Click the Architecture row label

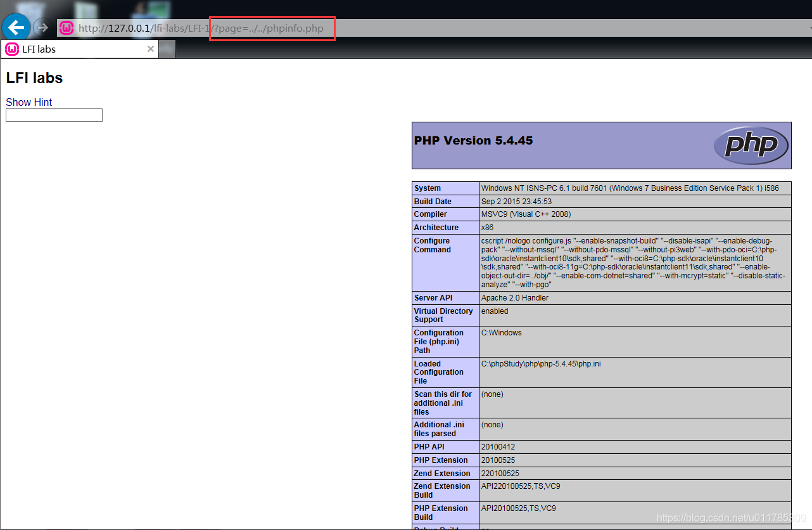[x=436, y=228]
